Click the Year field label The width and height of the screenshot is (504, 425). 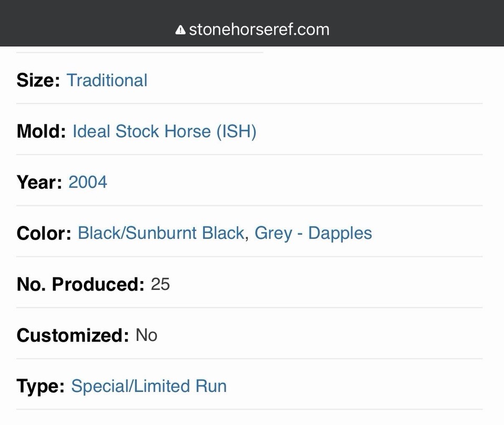(38, 182)
